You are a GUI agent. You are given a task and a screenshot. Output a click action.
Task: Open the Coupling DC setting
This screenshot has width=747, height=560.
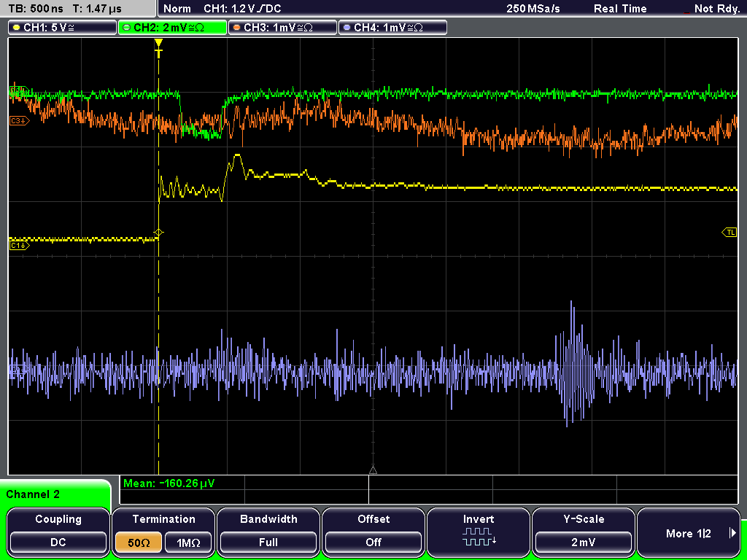58,542
